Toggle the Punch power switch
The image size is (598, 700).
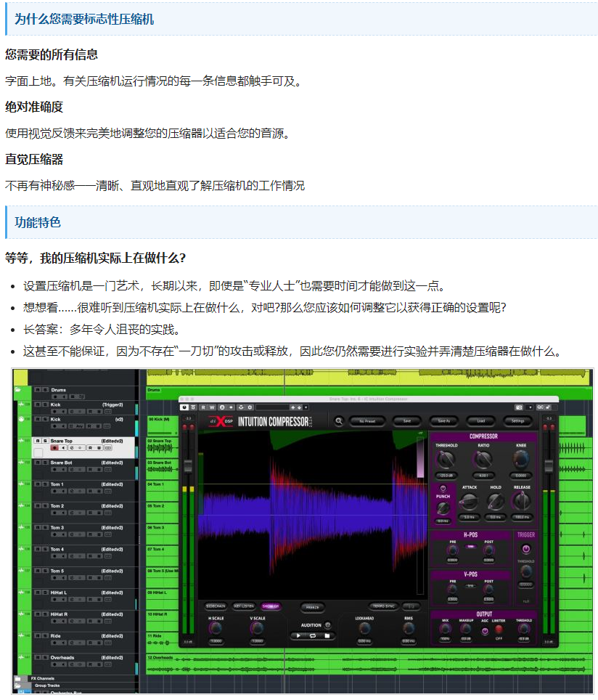[x=443, y=488]
